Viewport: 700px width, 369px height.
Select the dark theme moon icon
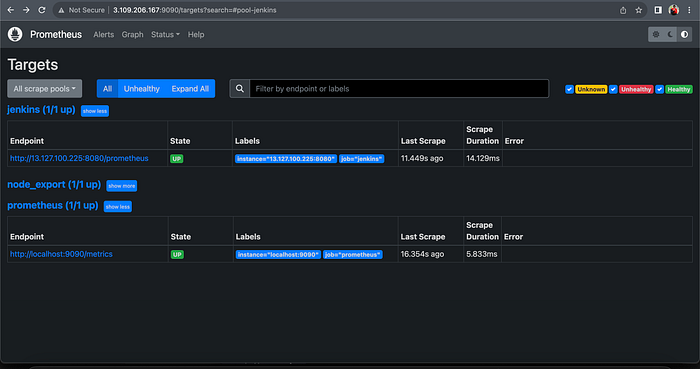670,34
